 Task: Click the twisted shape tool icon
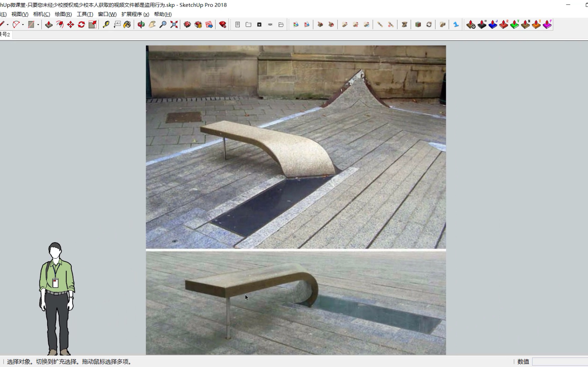click(404, 24)
